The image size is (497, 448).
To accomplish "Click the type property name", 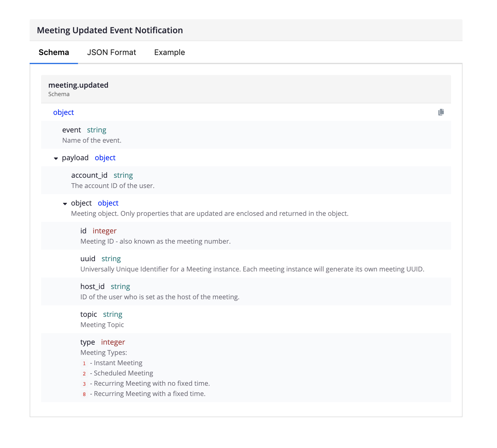I will (x=87, y=342).
